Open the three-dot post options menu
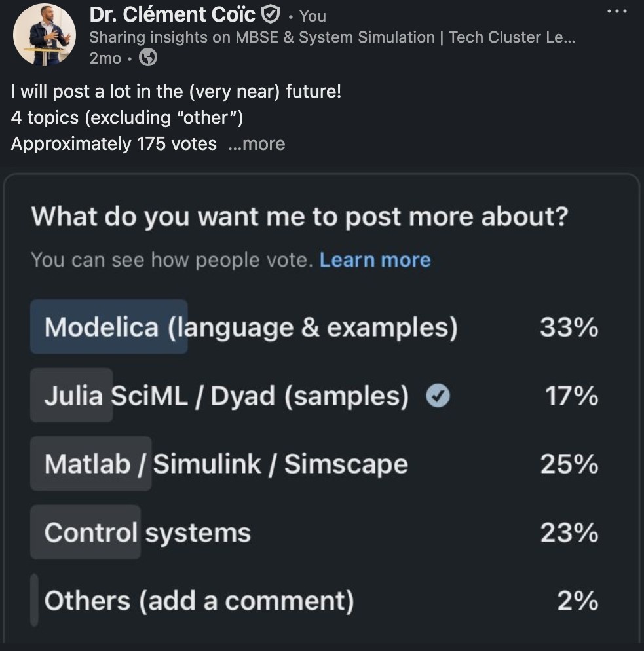644x651 pixels. (617, 12)
